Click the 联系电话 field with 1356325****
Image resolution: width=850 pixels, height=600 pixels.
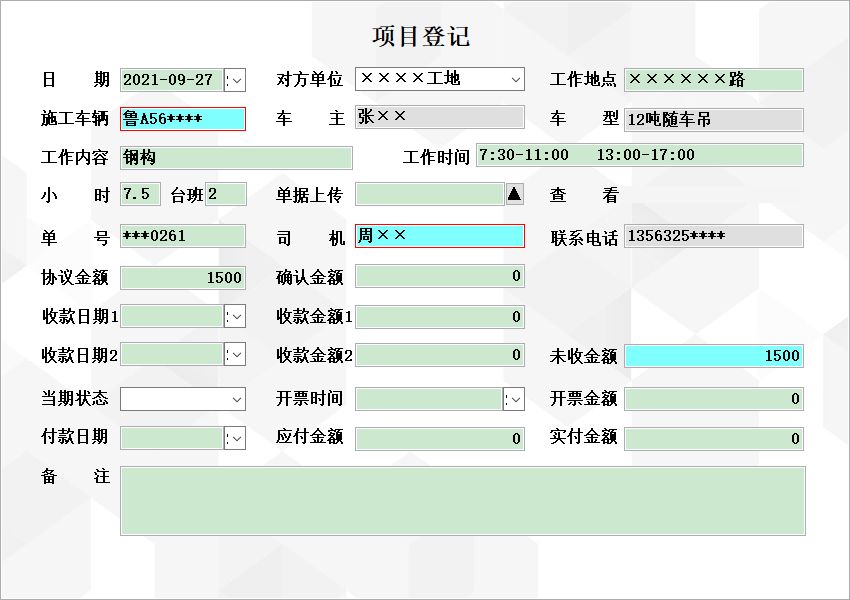tap(713, 236)
